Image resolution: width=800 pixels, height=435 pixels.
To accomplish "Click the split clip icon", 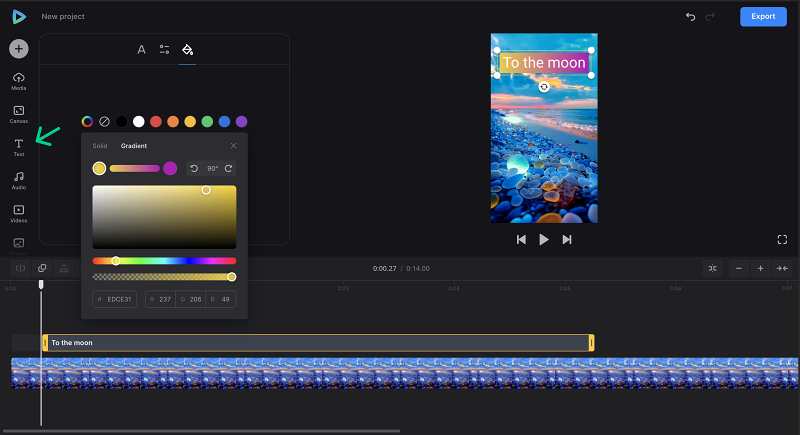I will click(x=20, y=268).
